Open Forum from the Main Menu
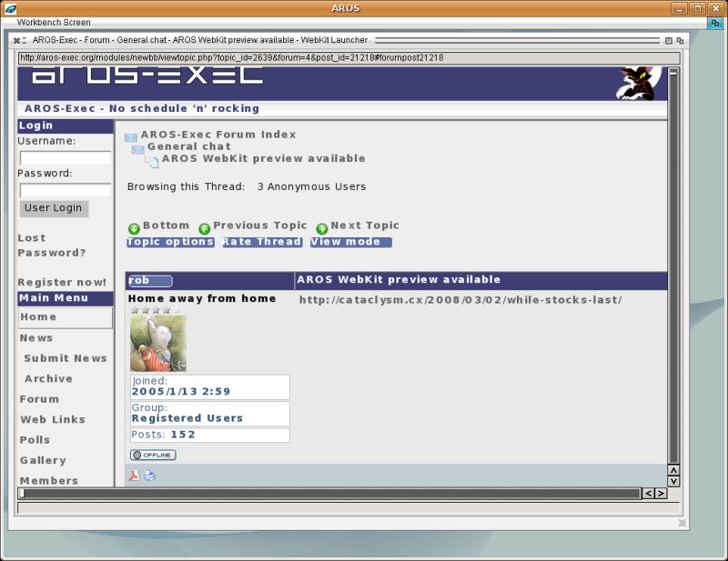 click(x=39, y=399)
